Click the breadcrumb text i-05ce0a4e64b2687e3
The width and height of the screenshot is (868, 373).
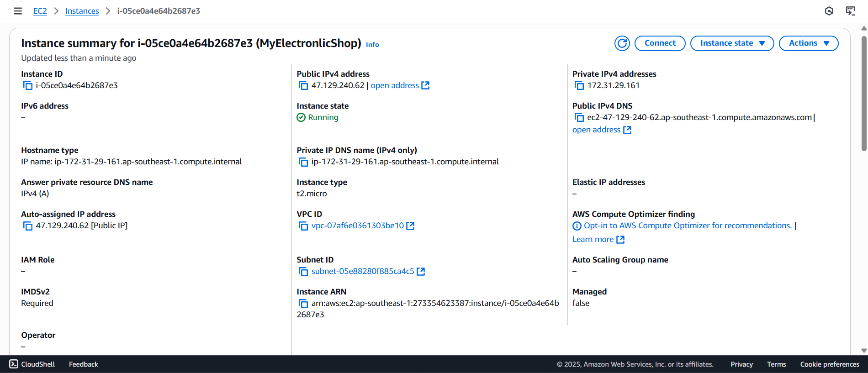point(159,11)
